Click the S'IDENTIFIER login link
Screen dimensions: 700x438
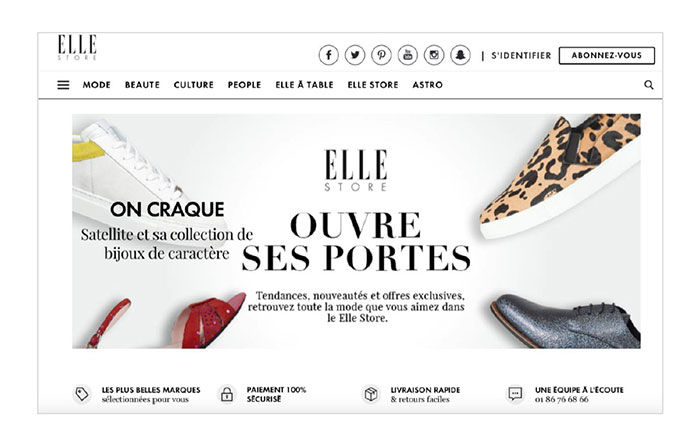[x=521, y=56]
